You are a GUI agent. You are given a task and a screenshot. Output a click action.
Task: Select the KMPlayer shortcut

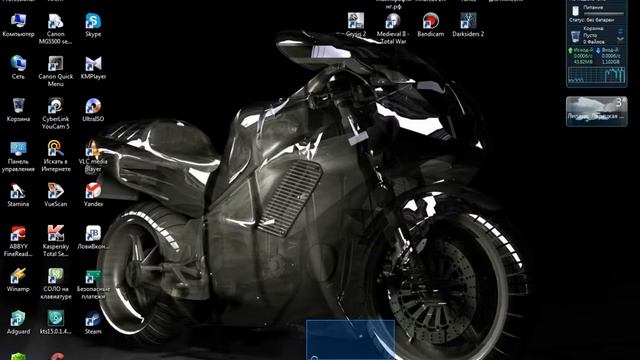pos(93,68)
